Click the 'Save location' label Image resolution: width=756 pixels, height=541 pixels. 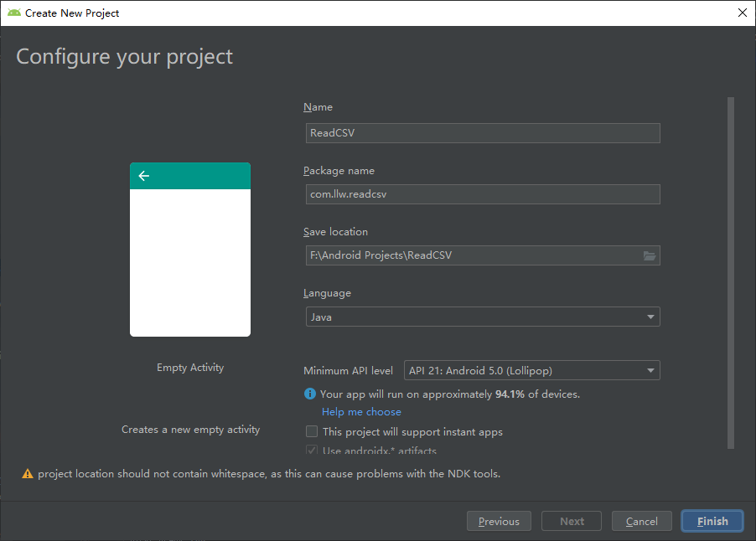pos(335,232)
